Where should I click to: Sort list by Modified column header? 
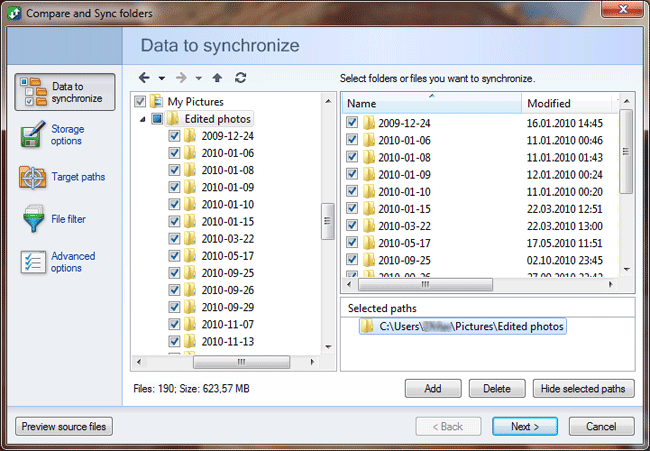565,104
